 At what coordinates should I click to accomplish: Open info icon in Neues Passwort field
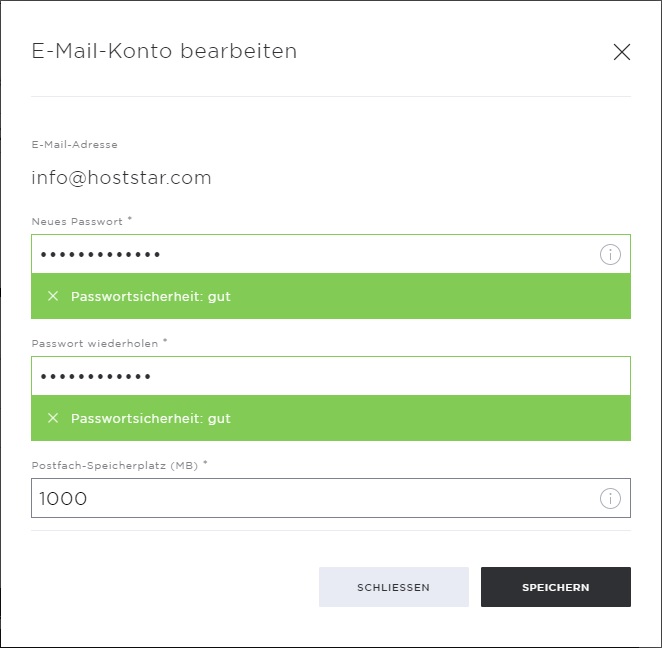point(610,255)
